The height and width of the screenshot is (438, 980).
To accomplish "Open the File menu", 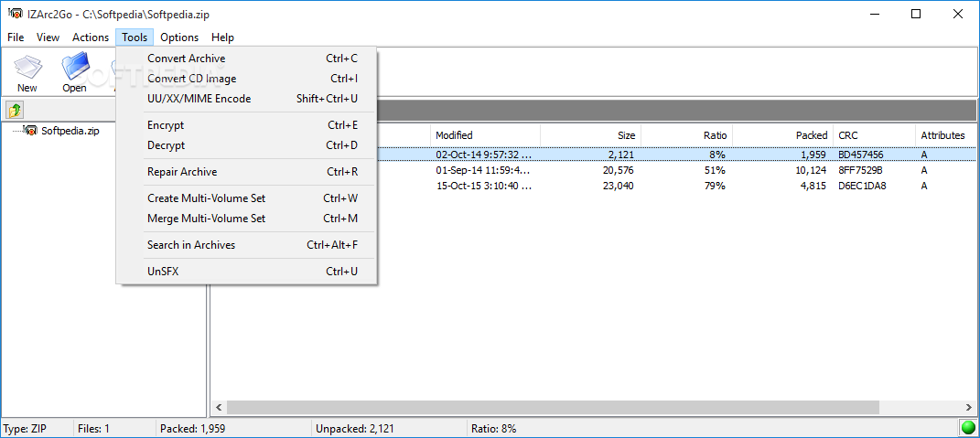I will tap(16, 37).
